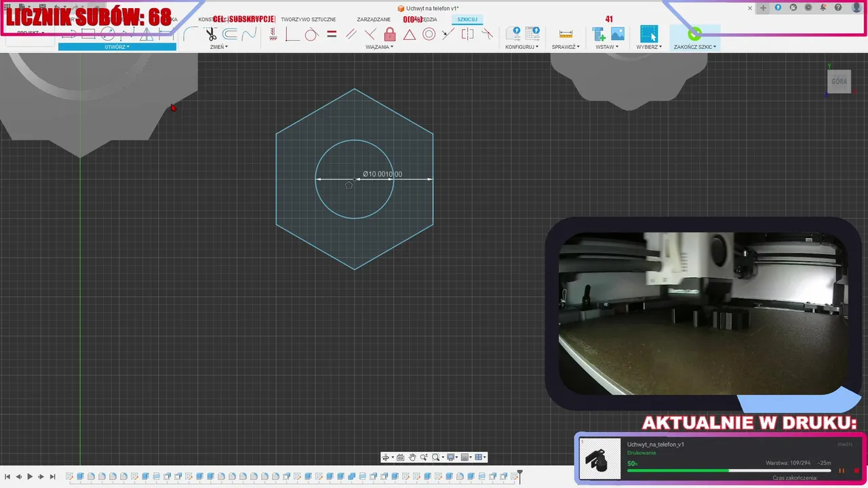This screenshot has width=868, height=488.
Task: Open the Notifications bell icon
Action: pos(823,7)
